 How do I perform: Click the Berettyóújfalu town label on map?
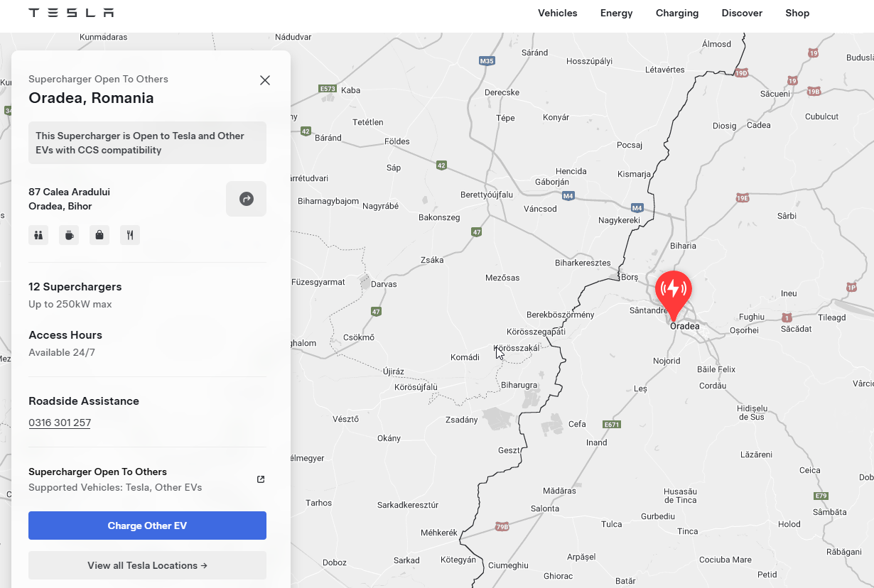[487, 195]
